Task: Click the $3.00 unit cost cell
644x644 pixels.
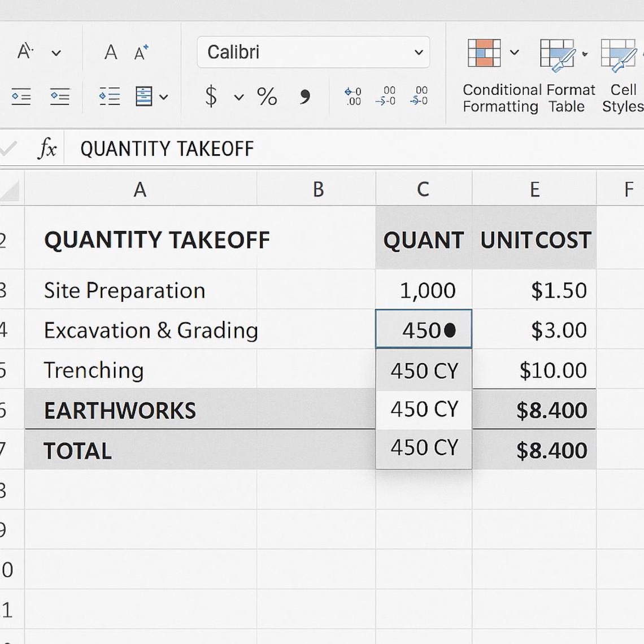Action: pos(534,330)
